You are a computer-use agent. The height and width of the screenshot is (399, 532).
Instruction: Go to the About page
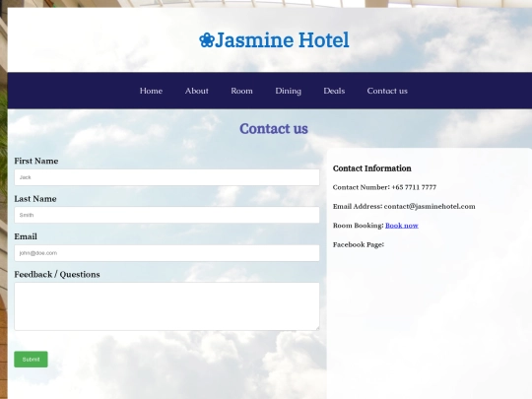point(197,91)
